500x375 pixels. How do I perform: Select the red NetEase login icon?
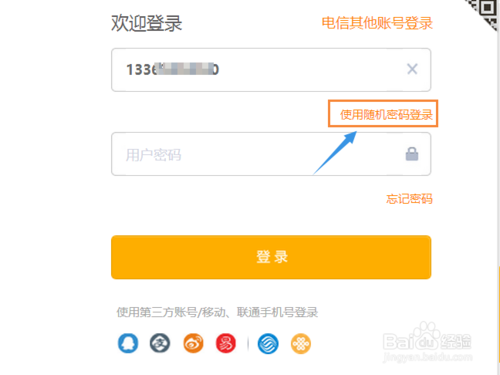pos(226,343)
